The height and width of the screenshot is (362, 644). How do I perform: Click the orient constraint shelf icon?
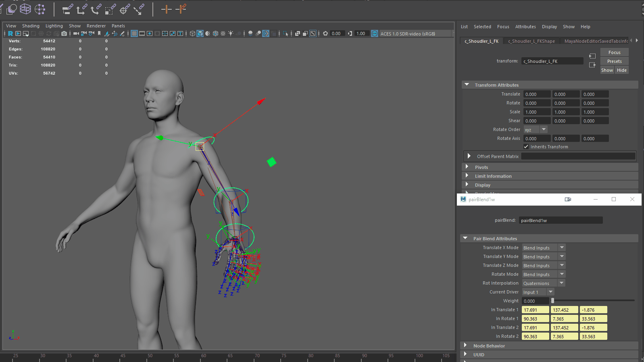click(x=96, y=9)
